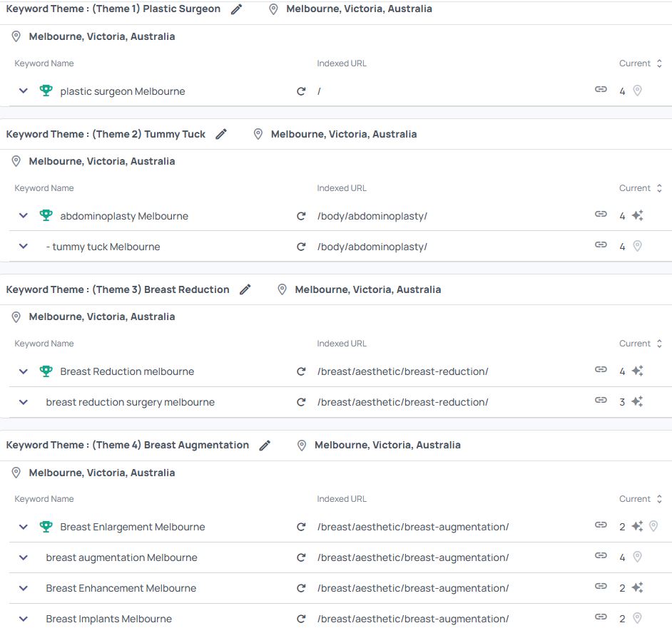This screenshot has width=672, height=633.
Task: Click trophy icon for Breast Reduction melbourne
Action: tap(46, 371)
